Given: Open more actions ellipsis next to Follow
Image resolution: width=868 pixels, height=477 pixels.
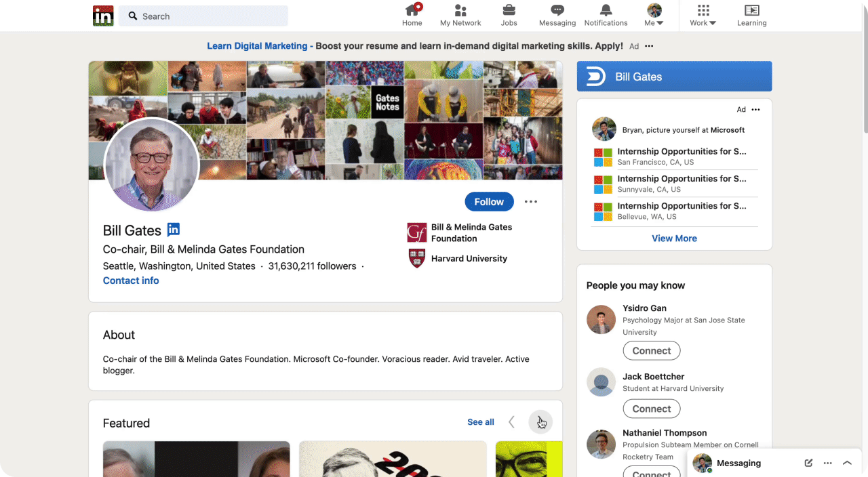Looking at the screenshot, I should click(x=531, y=201).
